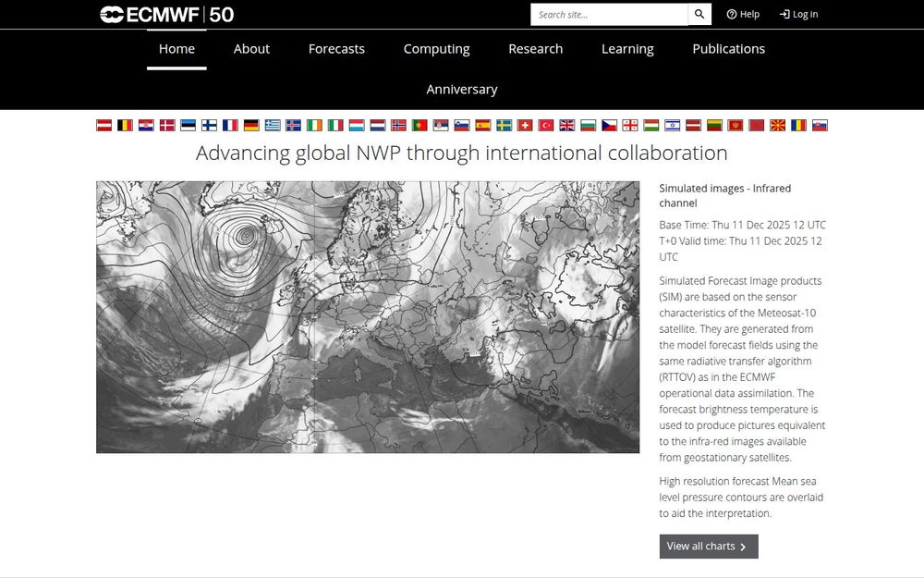Click the Sweden flag icon
The width and height of the screenshot is (924, 578).
(504, 125)
